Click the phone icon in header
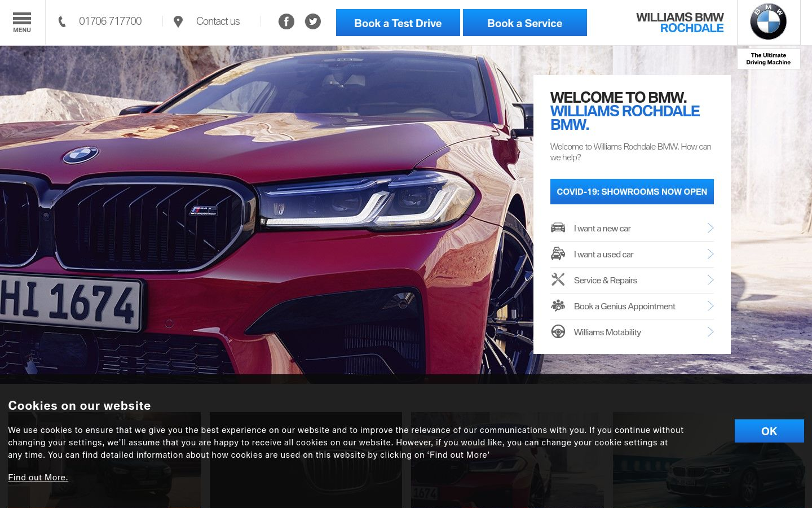 click(x=62, y=21)
